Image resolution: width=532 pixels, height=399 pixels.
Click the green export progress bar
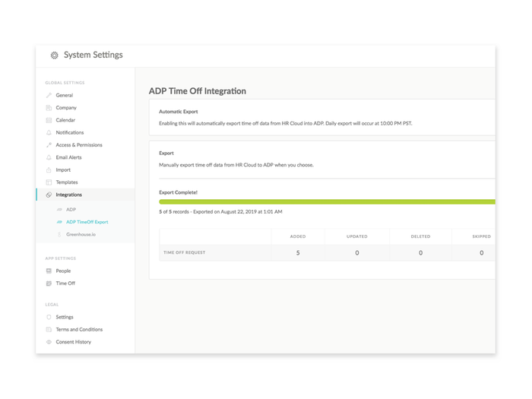click(327, 202)
